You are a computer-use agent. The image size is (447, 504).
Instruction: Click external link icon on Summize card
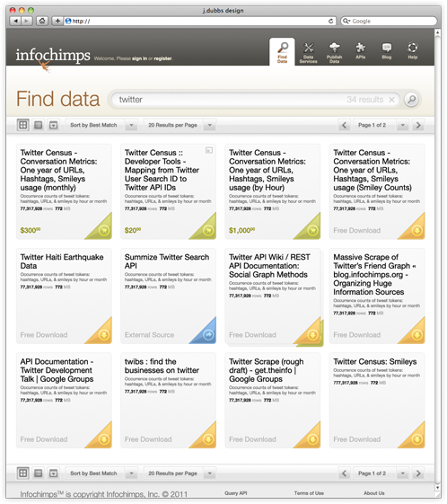[x=208, y=335]
